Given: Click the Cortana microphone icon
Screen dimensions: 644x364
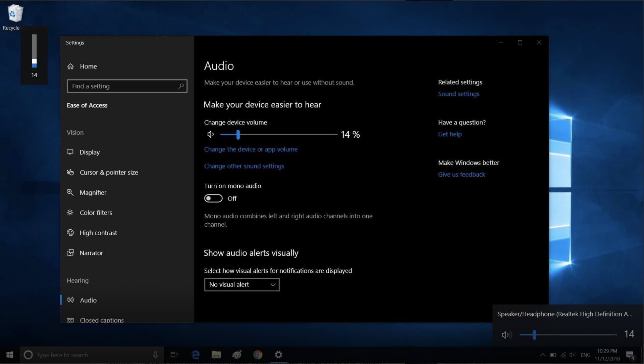Looking at the screenshot, I should [155, 355].
